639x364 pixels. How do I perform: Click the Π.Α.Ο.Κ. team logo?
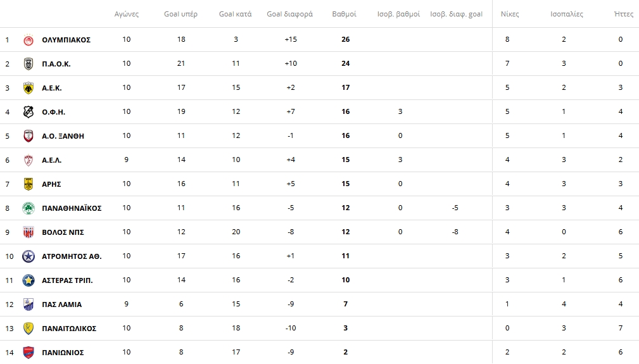(x=28, y=64)
